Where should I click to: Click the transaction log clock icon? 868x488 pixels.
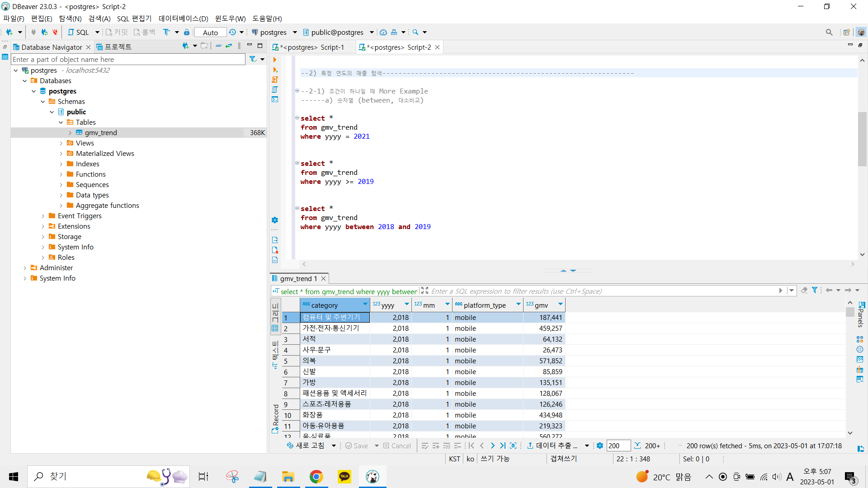click(x=232, y=32)
